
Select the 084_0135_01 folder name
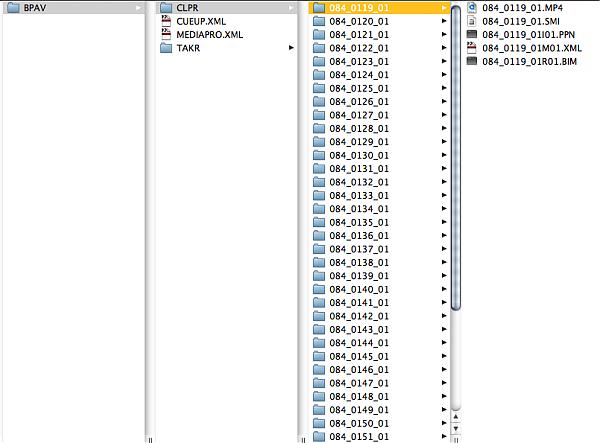359,222
